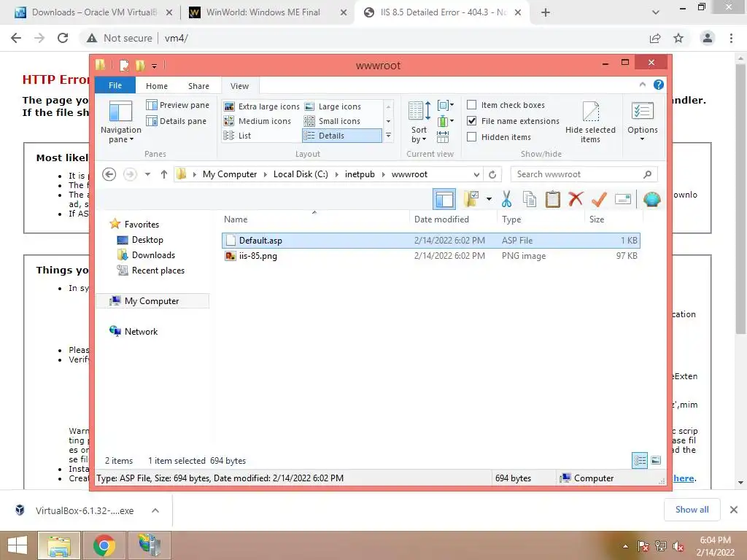Screen dimensions: 747x560
Task: Open the Navigation pane dropdown
Action: [x=121, y=122]
